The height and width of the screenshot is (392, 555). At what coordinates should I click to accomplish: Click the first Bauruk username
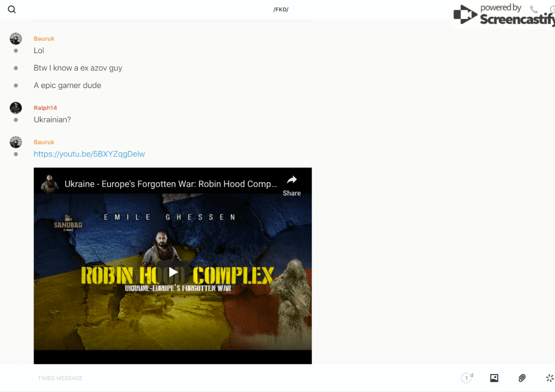44,39
